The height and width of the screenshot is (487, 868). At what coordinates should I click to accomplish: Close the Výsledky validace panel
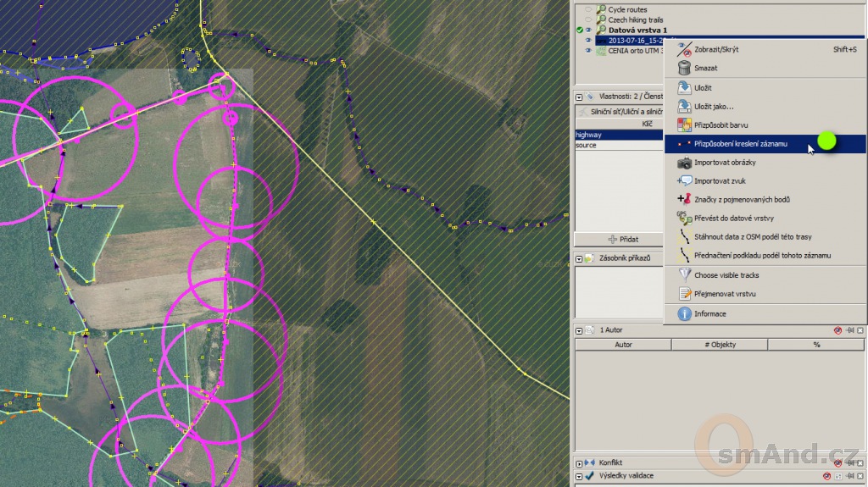point(860,476)
